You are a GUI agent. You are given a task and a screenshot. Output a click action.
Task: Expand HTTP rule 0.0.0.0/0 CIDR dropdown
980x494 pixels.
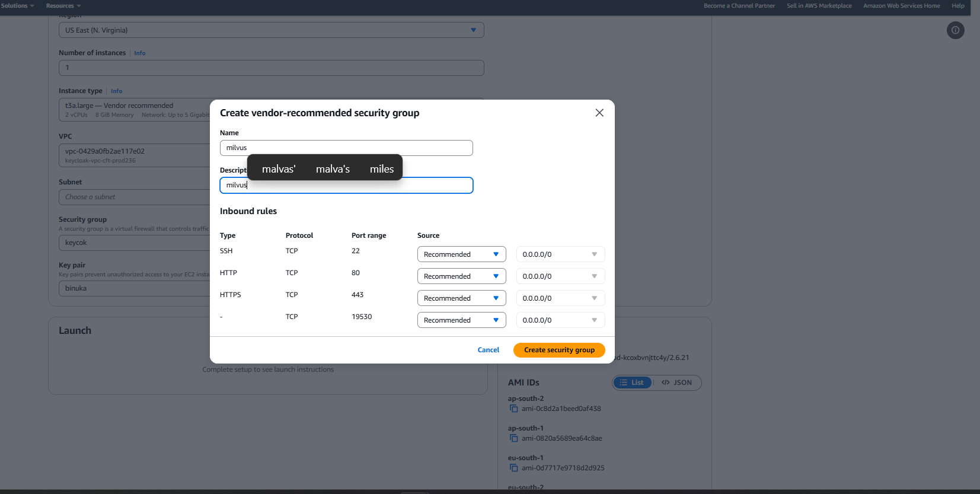coord(560,276)
